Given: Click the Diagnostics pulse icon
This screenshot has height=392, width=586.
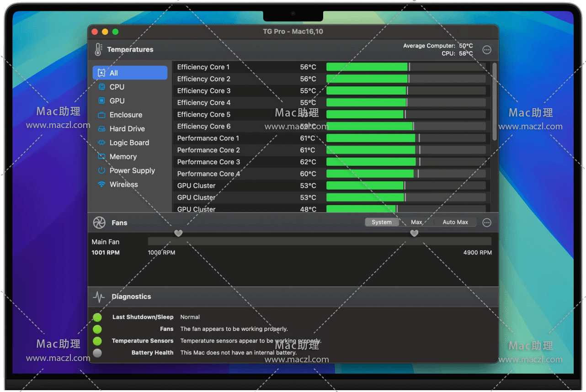Looking at the screenshot, I should point(99,297).
